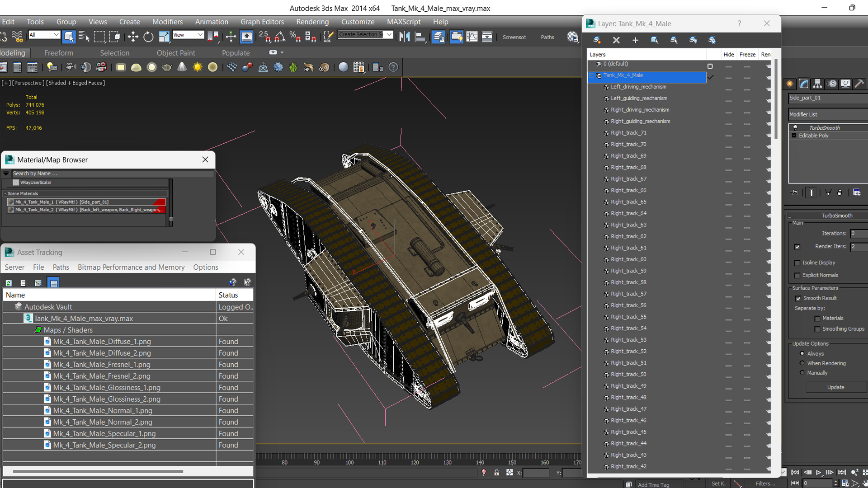This screenshot has height=488, width=868.
Task: Select the Move transform tool
Action: point(133,37)
